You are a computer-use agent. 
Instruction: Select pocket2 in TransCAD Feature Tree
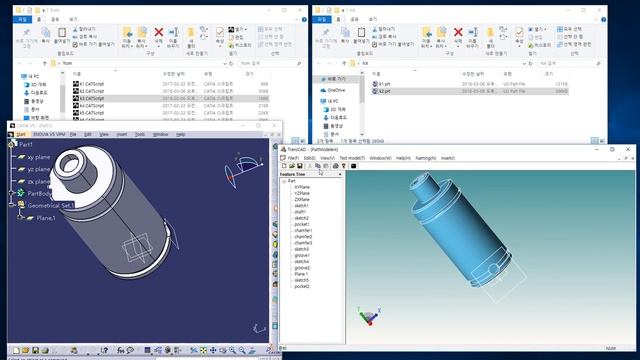(302, 287)
